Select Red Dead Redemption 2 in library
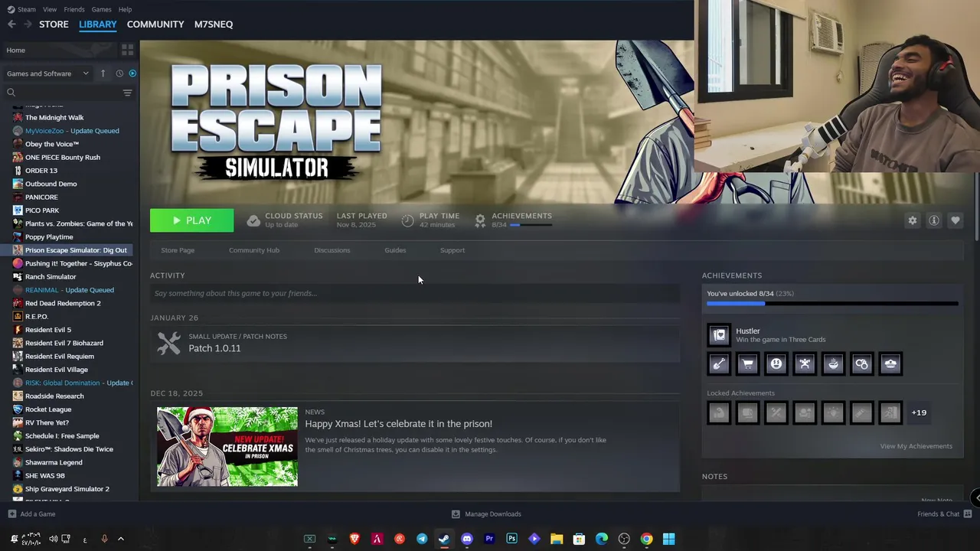Viewport: 980px width, 551px height. tap(63, 303)
